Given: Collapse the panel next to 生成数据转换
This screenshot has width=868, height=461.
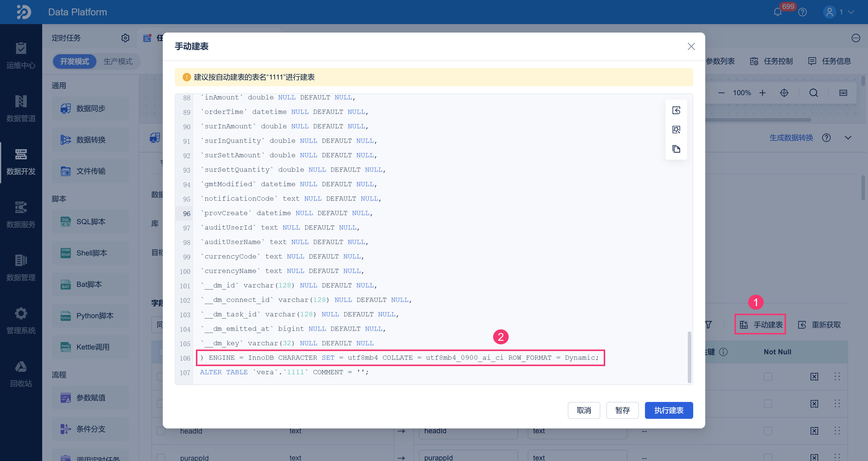Looking at the screenshot, I should coord(848,137).
